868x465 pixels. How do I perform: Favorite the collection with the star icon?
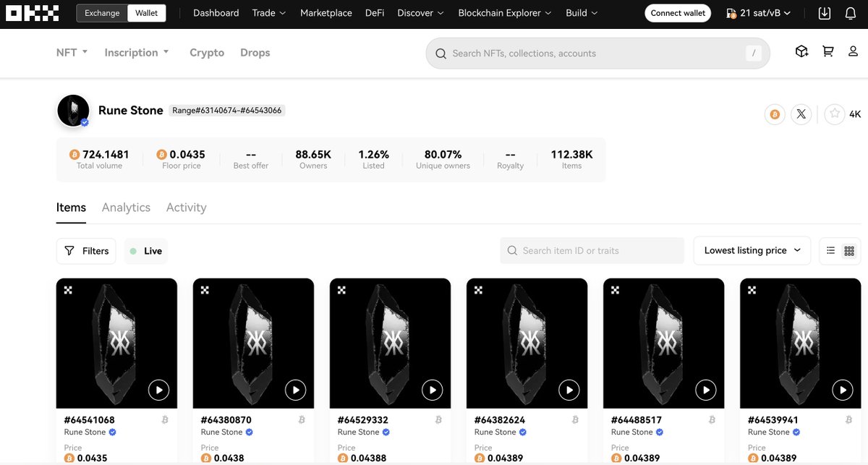click(835, 114)
